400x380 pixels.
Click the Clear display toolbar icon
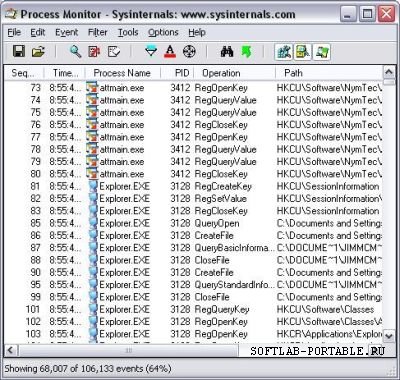click(114, 52)
